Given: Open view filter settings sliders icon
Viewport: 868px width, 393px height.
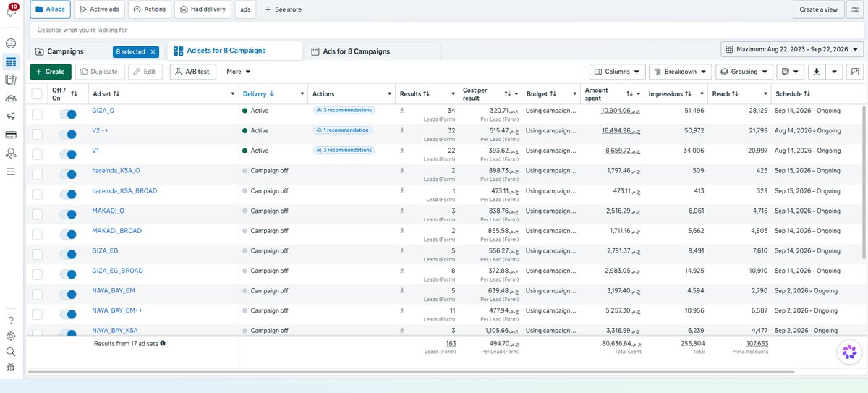Looking at the screenshot, I should [855, 9].
